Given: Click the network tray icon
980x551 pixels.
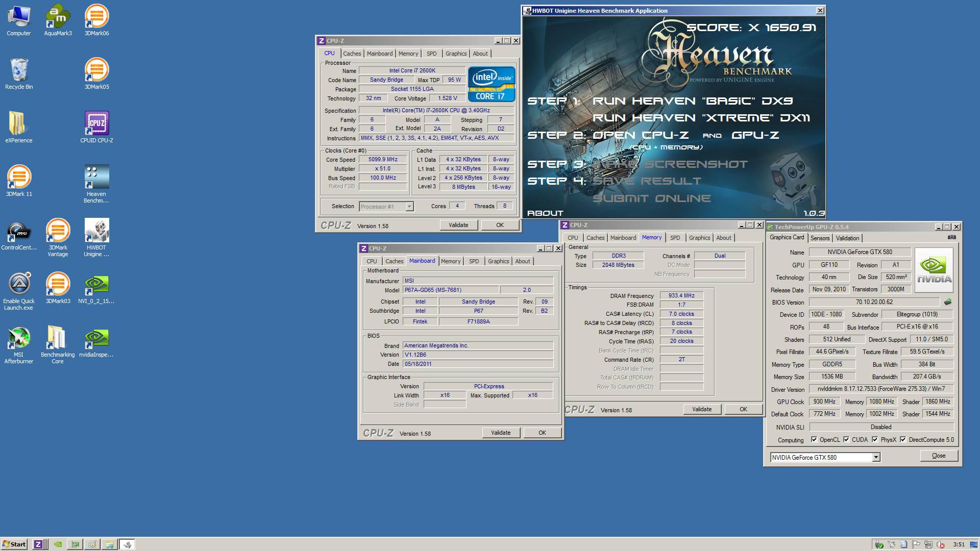Looking at the screenshot, I should pos(928,544).
